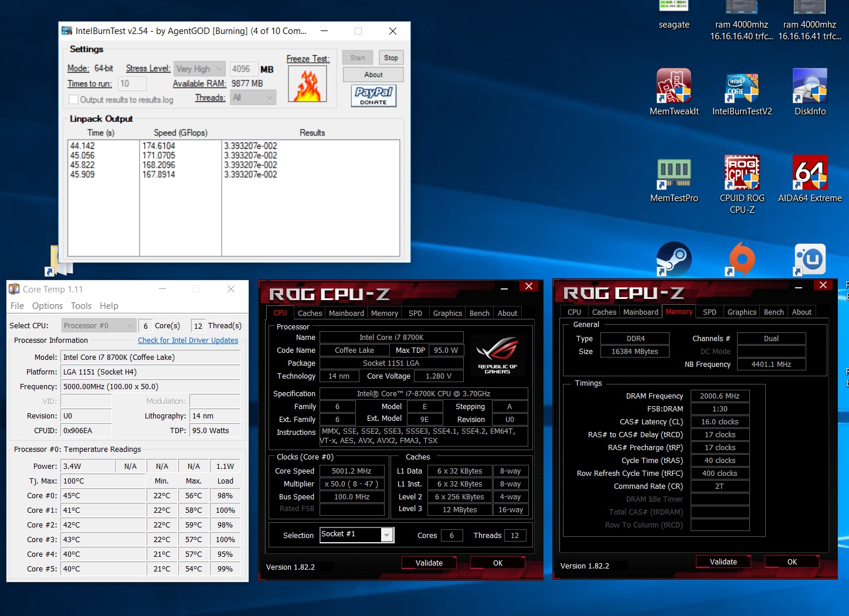849x616 pixels.
Task: Click Validate in left CPU-Z window
Action: click(x=429, y=563)
